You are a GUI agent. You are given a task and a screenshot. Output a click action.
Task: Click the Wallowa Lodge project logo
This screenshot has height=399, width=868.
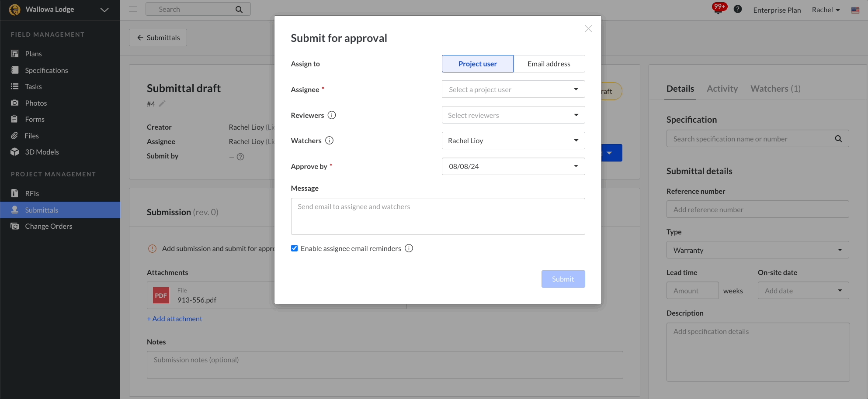click(15, 10)
